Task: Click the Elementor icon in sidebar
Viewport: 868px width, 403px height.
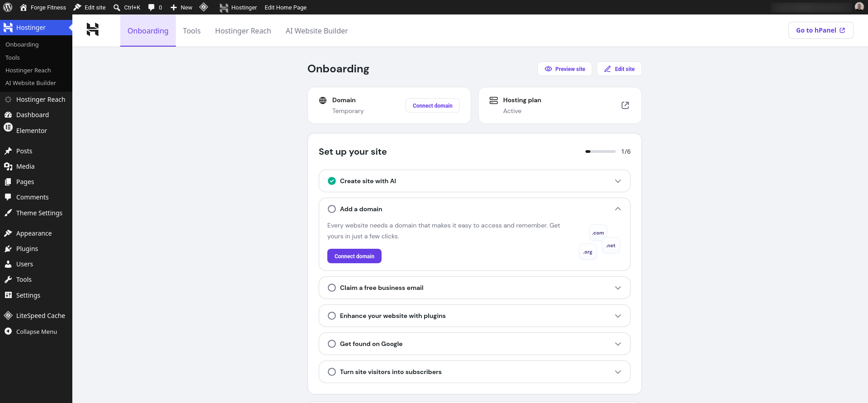Action: (x=8, y=128)
